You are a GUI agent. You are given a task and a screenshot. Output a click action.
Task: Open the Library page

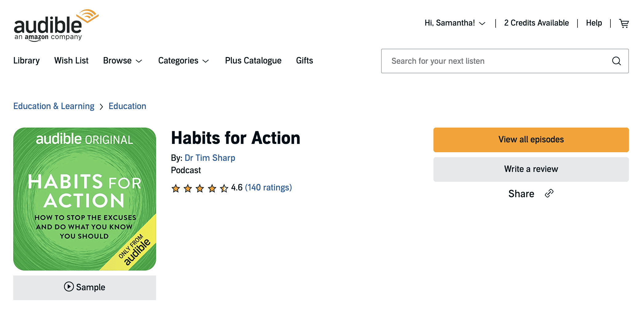(26, 61)
